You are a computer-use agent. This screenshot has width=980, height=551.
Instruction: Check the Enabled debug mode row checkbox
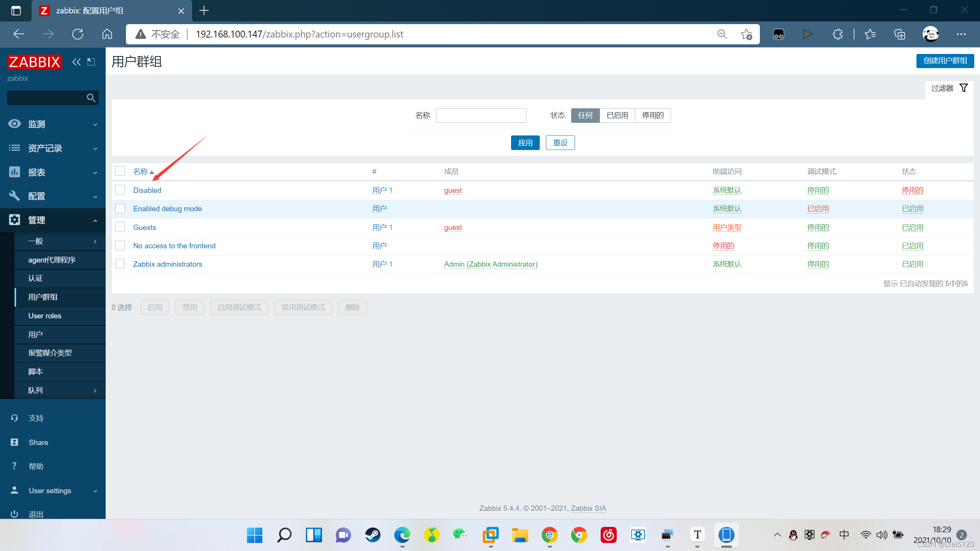coord(120,209)
